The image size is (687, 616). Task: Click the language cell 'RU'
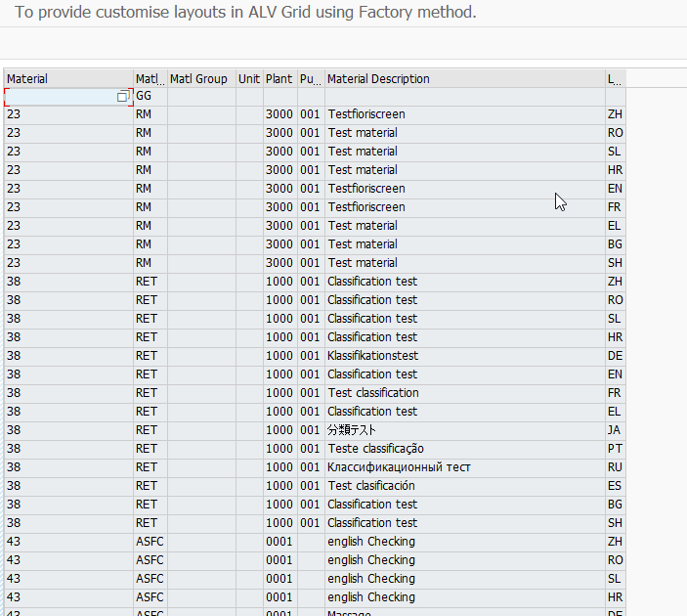point(615,467)
